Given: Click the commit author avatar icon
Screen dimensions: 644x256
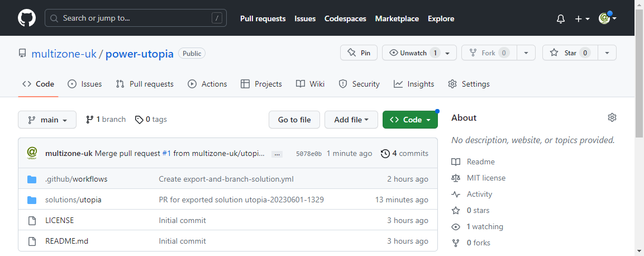Looking at the screenshot, I should (32, 153).
